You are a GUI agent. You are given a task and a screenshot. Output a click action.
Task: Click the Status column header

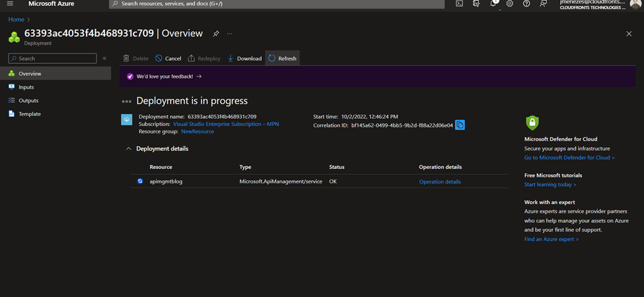coord(336,167)
